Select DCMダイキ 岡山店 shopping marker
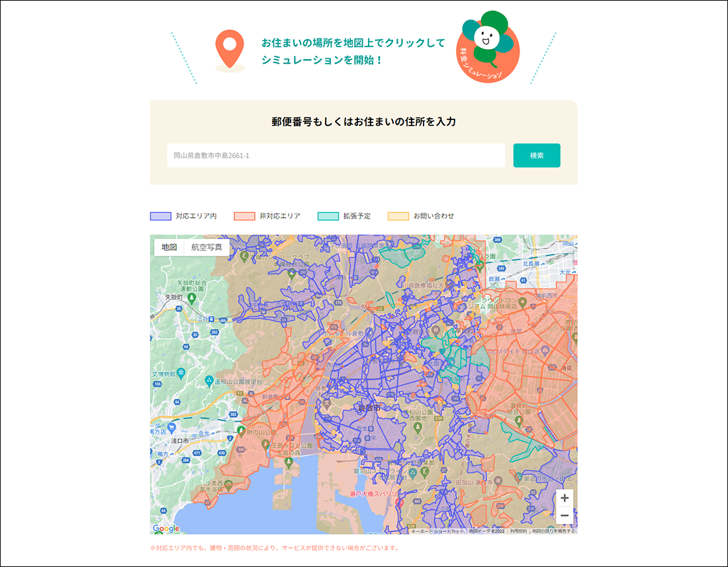This screenshot has width=728, height=567. [x=545, y=350]
